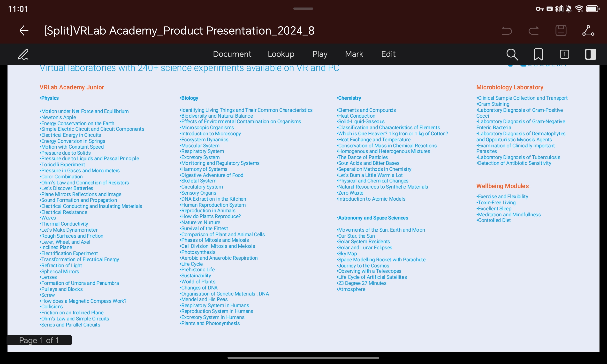607x364 pixels.
Task: Open the Lookup menu
Action: click(x=281, y=54)
